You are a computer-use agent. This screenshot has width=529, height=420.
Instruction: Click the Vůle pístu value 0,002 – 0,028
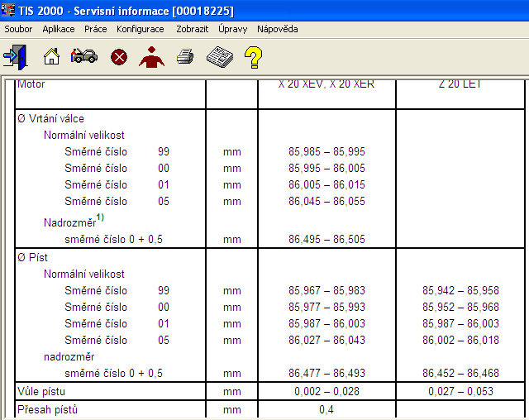(x=327, y=390)
